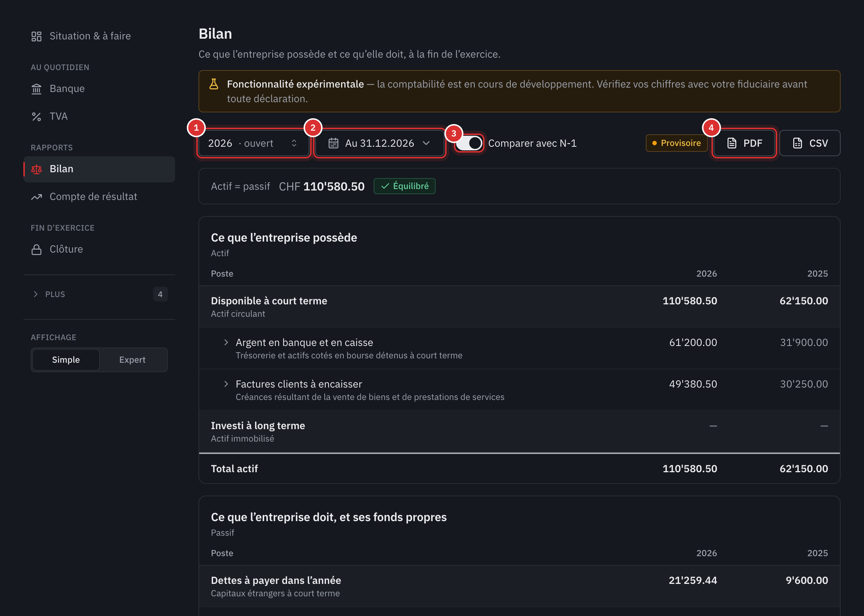Open the Au 31.12.2026 date dropdown
The height and width of the screenshot is (616, 864).
(x=379, y=143)
